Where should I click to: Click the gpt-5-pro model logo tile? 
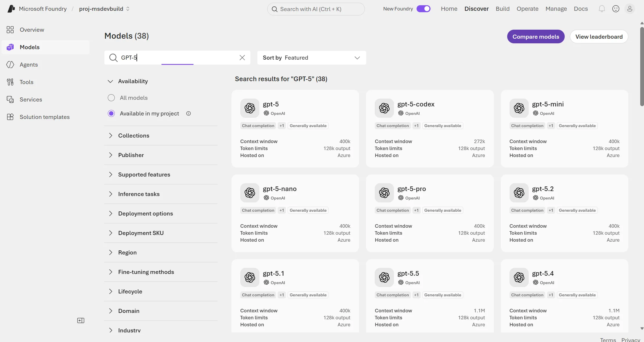coord(384,193)
